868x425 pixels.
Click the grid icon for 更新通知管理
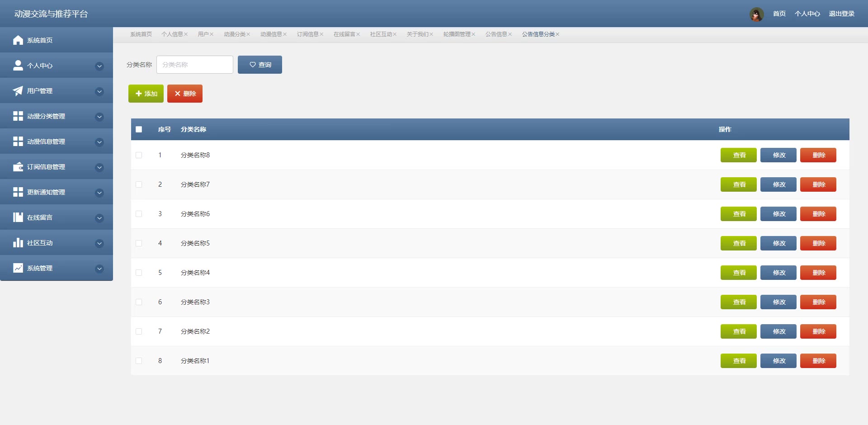point(18,192)
